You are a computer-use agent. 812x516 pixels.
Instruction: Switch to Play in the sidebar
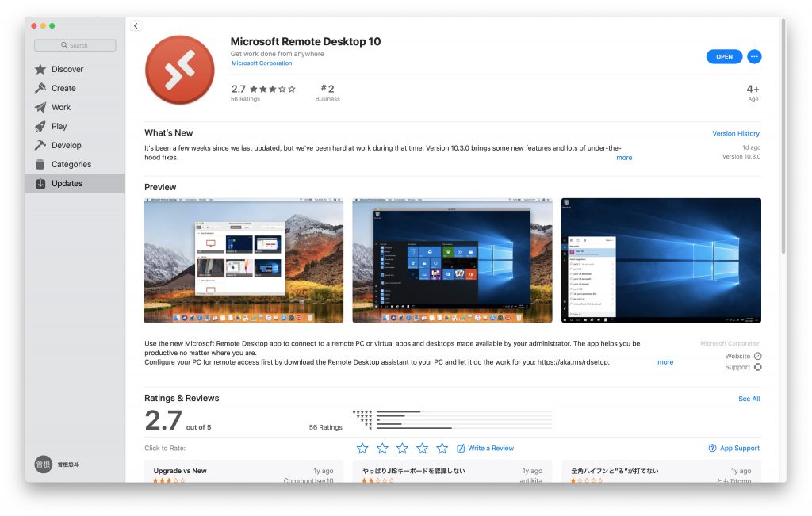click(75, 126)
